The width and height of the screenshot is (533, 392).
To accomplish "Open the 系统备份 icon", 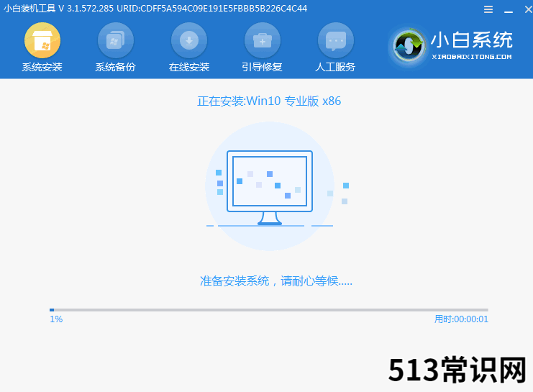I will (x=116, y=40).
